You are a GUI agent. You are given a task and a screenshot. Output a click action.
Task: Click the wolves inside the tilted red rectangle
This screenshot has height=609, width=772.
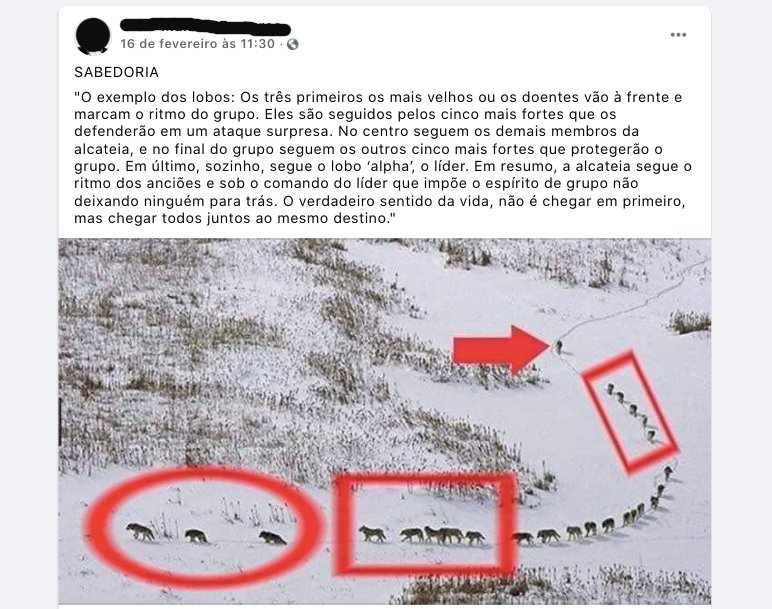(632, 413)
